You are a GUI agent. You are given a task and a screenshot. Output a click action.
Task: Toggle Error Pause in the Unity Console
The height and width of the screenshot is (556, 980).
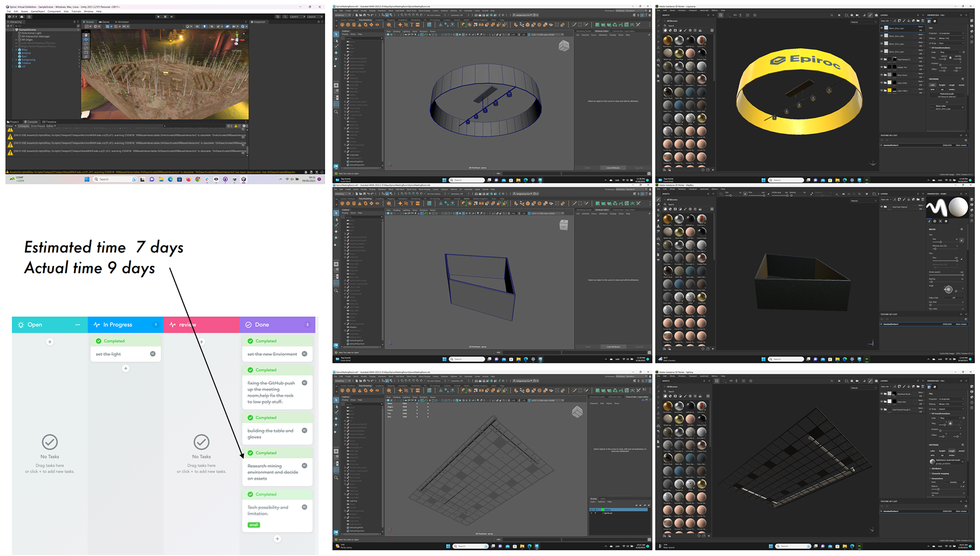[38, 126]
